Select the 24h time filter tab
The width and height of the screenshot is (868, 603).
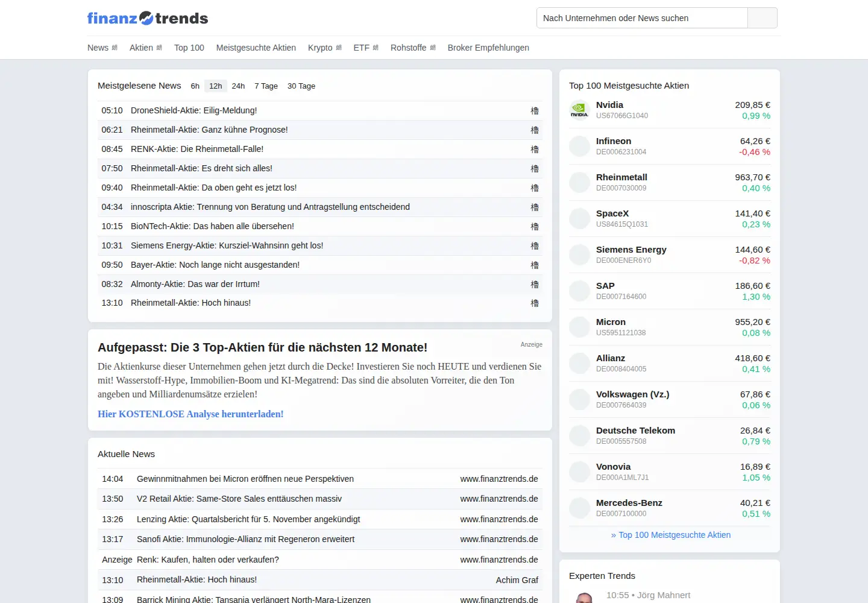coord(238,86)
